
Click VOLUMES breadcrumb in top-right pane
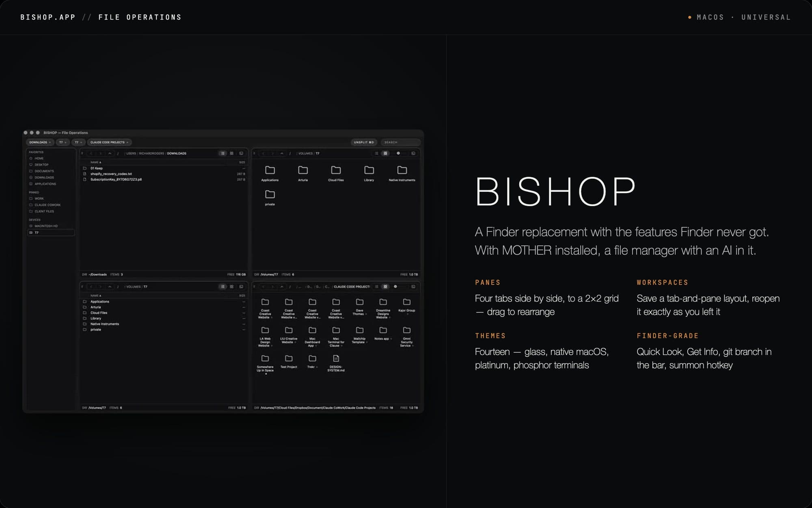(x=306, y=153)
